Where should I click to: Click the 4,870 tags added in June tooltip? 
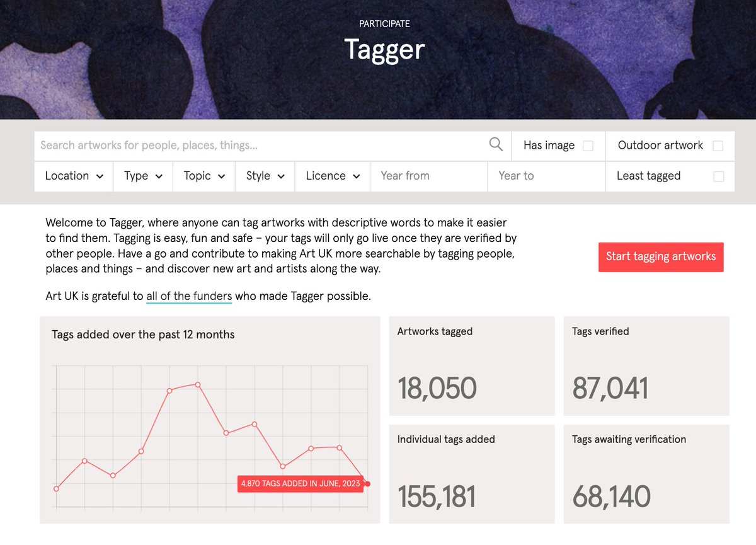pyautogui.click(x=301, y=484)
